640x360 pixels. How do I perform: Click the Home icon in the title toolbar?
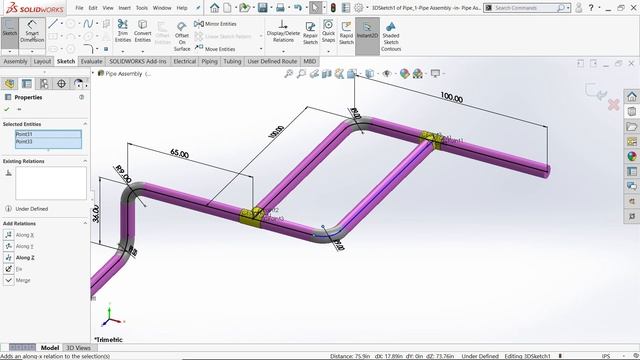pos(214,8)
